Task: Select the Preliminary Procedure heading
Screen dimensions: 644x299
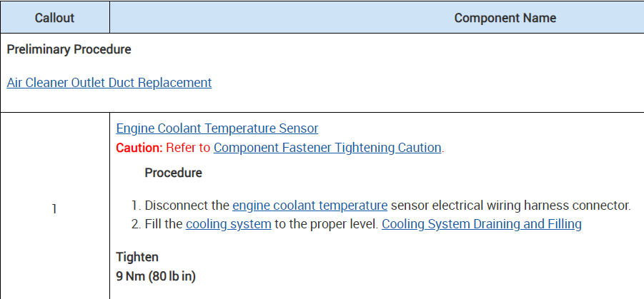Action: [x=69, y=50]
